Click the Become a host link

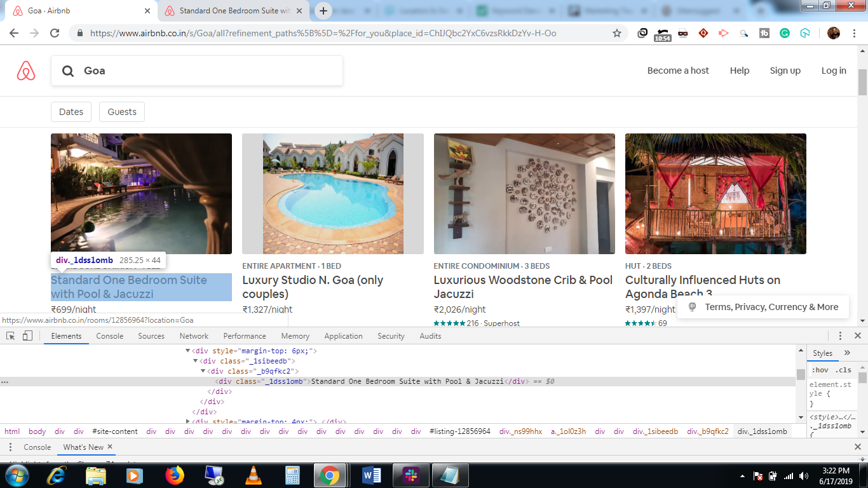pyautogui.click(x=678, y=71)
